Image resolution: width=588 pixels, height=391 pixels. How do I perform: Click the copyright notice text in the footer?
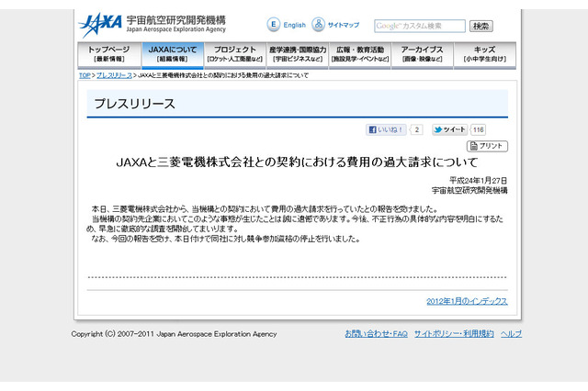pos(174,334)
